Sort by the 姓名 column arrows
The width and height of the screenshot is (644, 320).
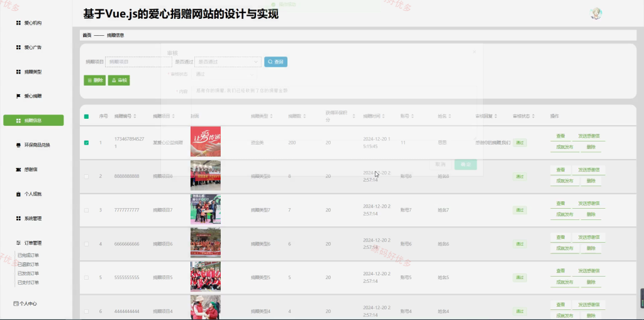[449, 117]
